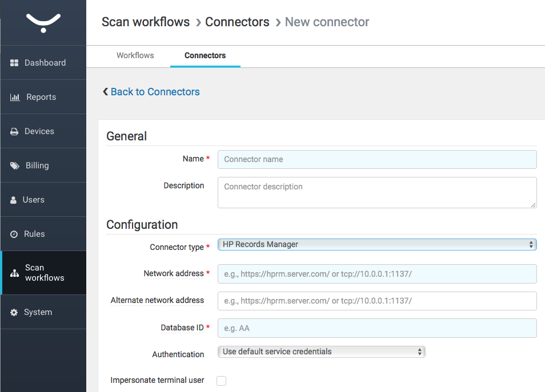Image resolution: width=545 pixels, height=392 pixels.
Task: Select the Connectors tab
Action: click(x=205, y=55)
